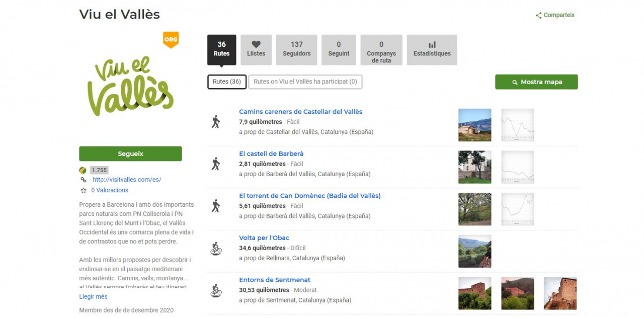The height and width of the screenshot is (318, 644).
Task: Click second photo thumbnail for Entorns de Sentmenat
Action: 518,293
